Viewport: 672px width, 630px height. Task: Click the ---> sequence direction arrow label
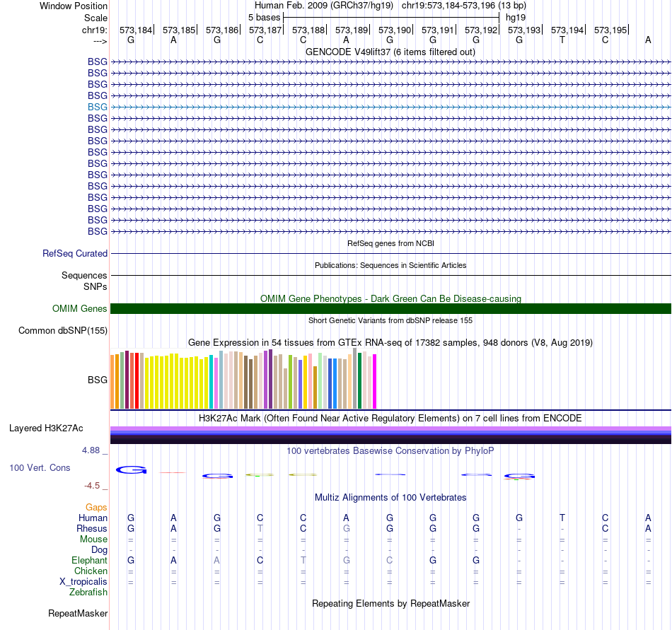100,41
